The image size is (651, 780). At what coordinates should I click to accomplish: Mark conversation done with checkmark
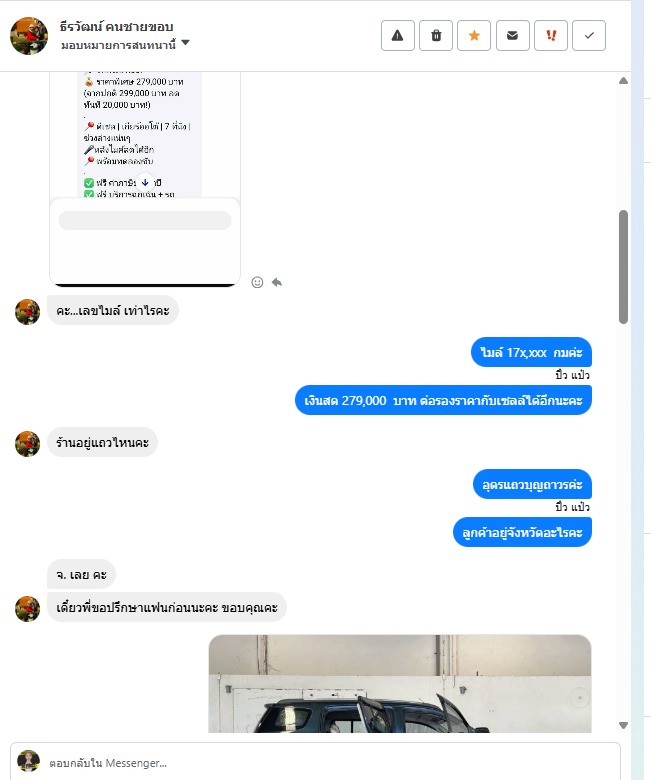click(x=589, y=35)
